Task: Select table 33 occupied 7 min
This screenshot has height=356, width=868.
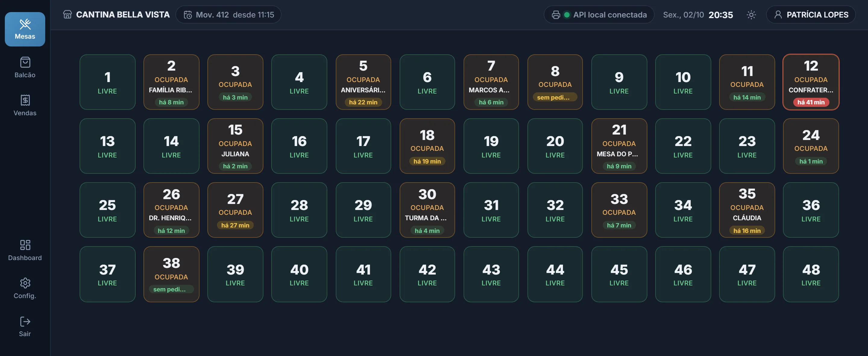Action: [x=619, y=210]
